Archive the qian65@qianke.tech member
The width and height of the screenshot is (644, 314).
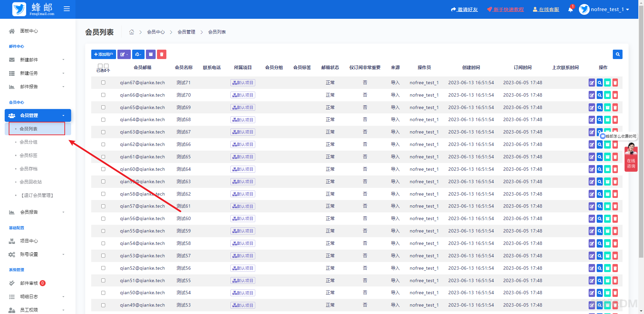[x=607, y=108]
